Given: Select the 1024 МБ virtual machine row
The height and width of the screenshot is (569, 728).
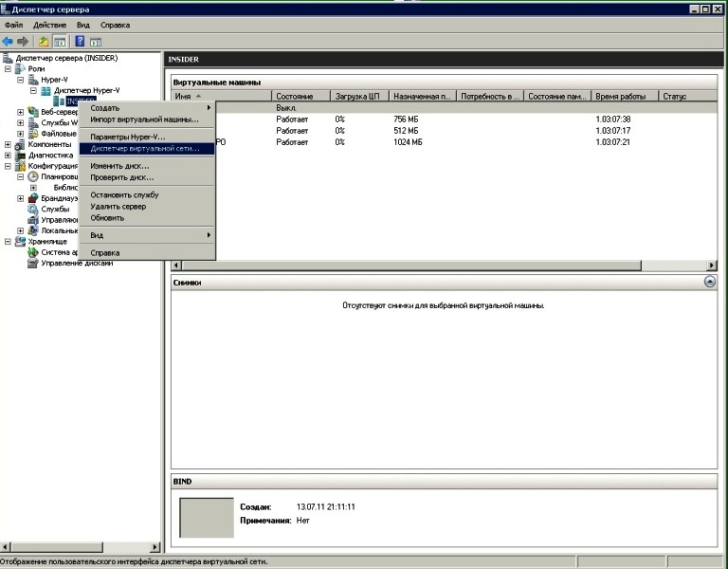Looking at the screenshot, I should tap(408, 141).
